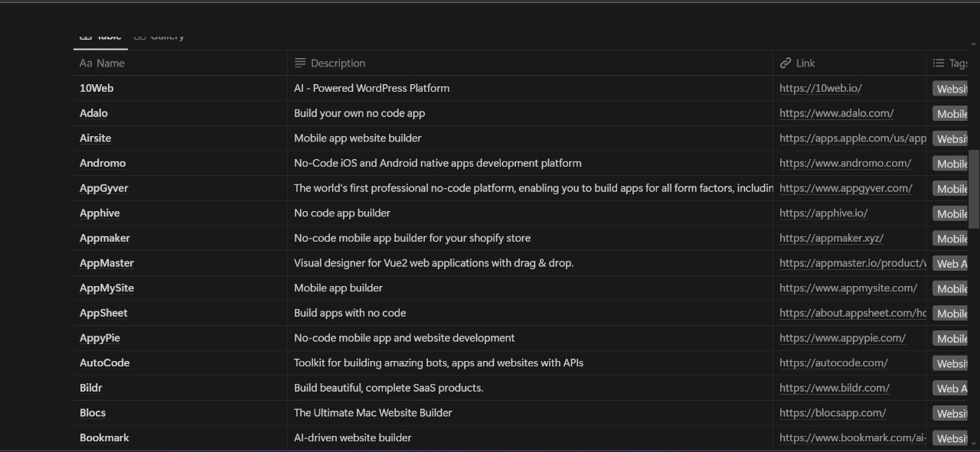Click the Tags column list icon
Screen dimensions: 980x452
point(939,63)
